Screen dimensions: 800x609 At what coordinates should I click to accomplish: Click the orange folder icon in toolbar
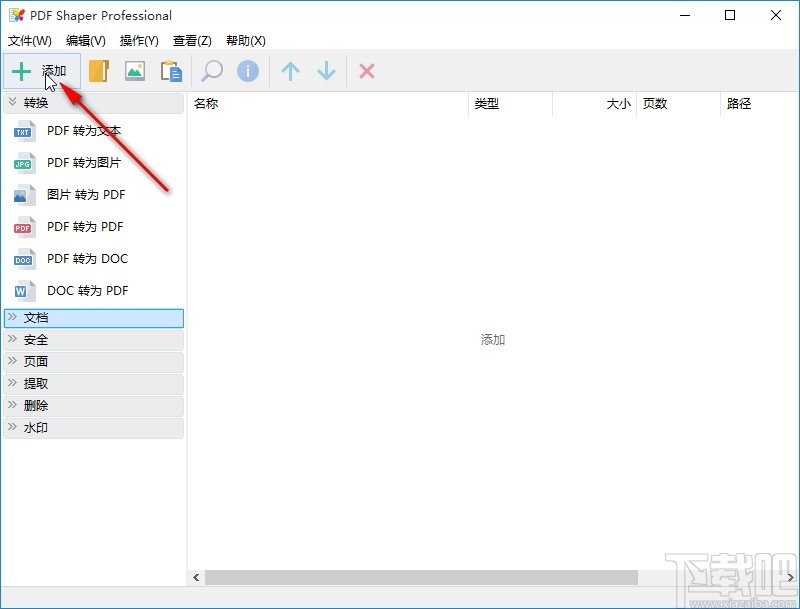pos(99,71)
